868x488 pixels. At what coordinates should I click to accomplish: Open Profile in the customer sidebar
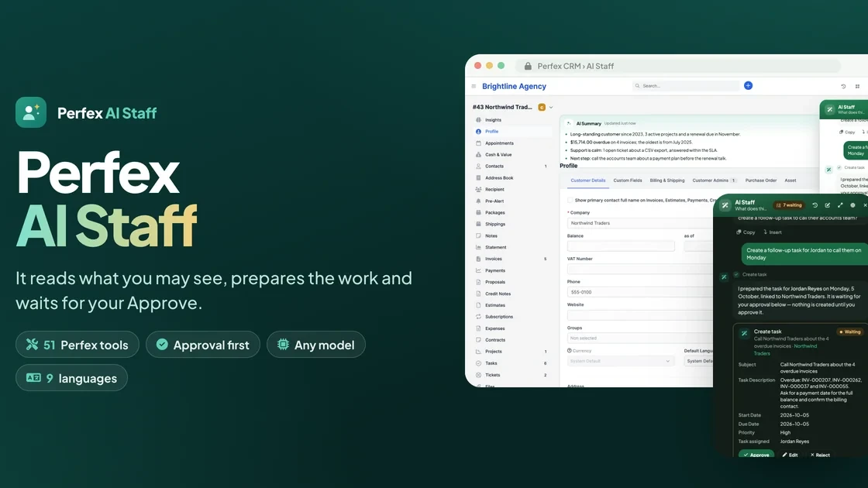[512, 132]
